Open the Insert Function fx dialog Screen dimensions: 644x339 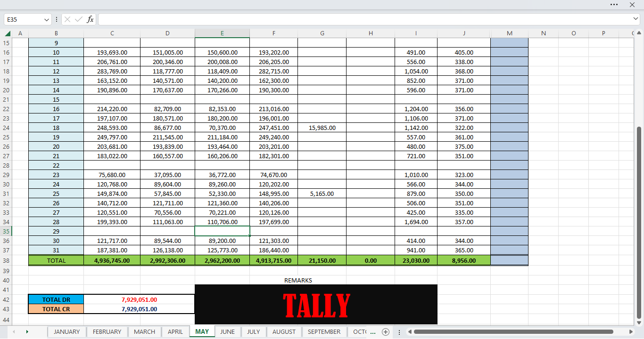pos(90,19)
